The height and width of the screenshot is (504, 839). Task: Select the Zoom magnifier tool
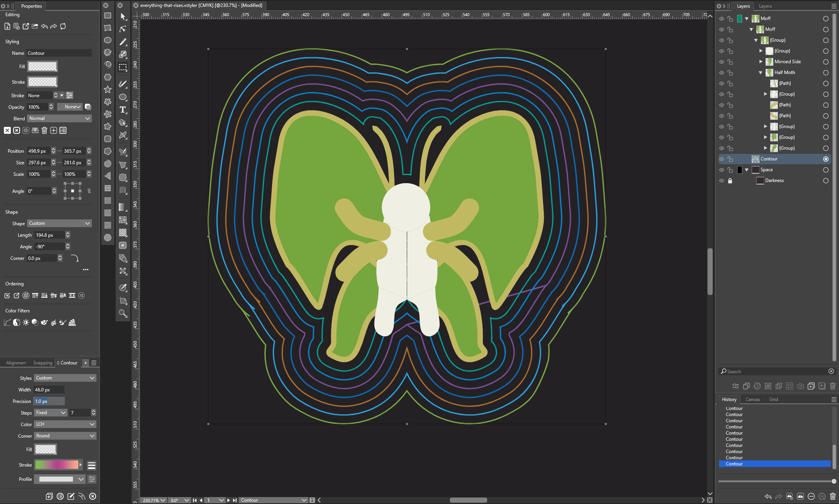pyautogui.click(x=123, y=313)
